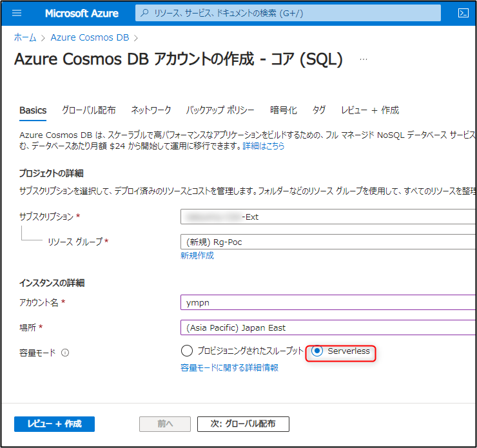Image resolution: width=477 pixels, height=448 pixels.
Task: Open the サブスクリプション dropdown
Action: click(329, 217)
